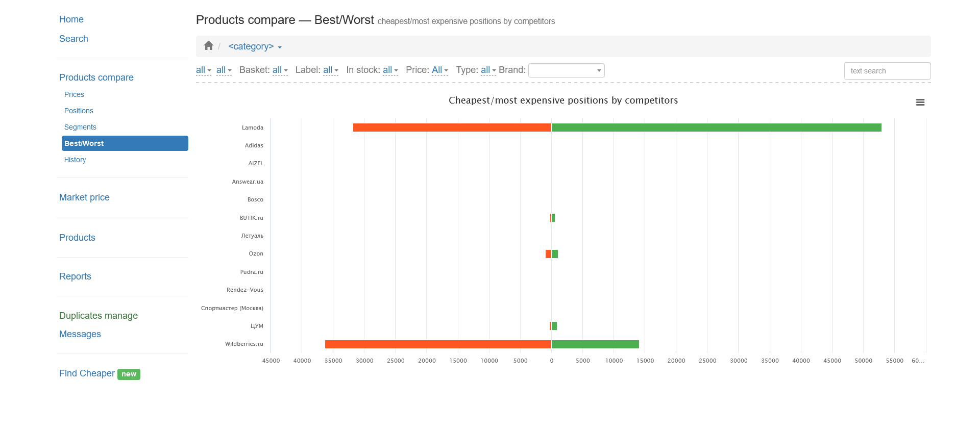This screenshot has height=432, width=980.
Task: Open the Type filter dropdown
Action: click(488, 70)
